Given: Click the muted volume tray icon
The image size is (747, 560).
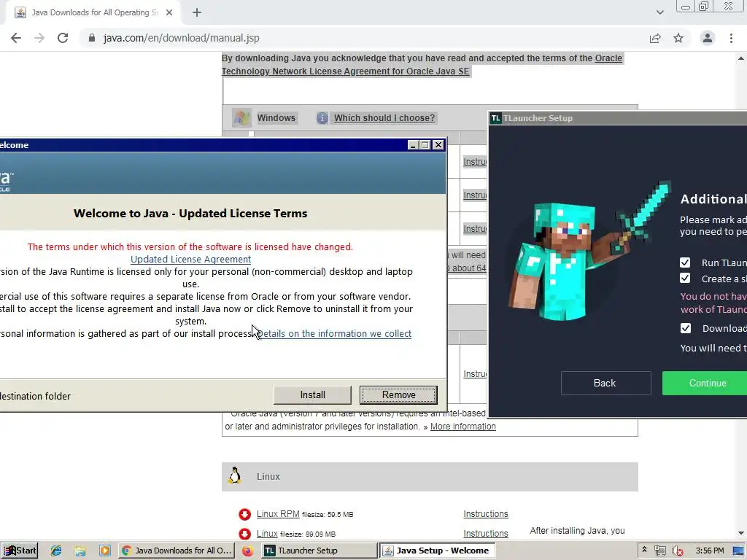Looking at the screenshot, I should pyautogui.click(x=678, y=551).
